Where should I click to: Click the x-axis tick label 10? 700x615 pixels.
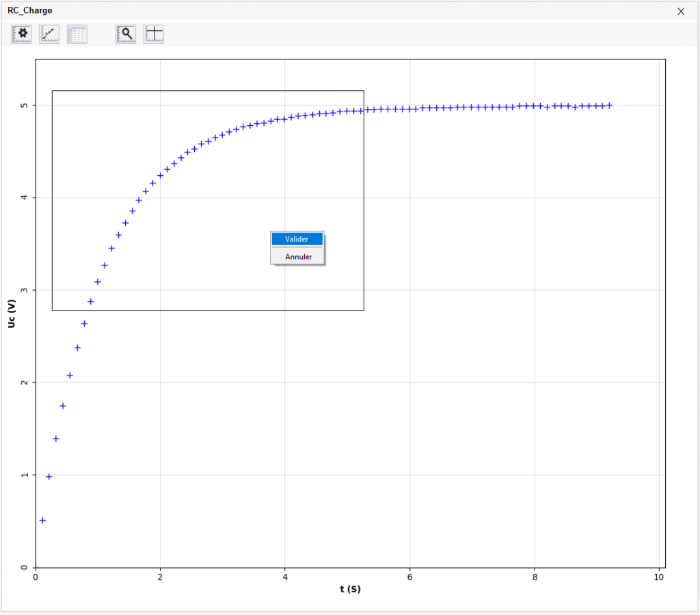point(659,577)
